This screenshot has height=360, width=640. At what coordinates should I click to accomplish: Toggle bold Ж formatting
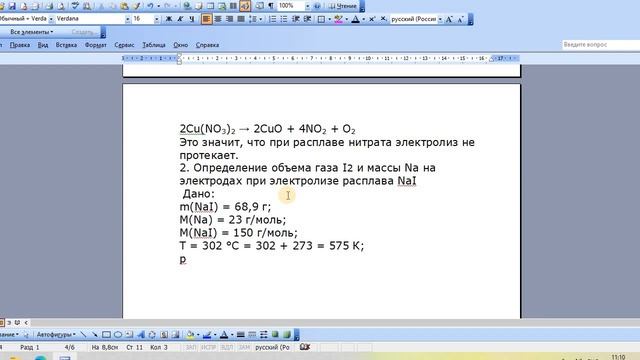169,19
